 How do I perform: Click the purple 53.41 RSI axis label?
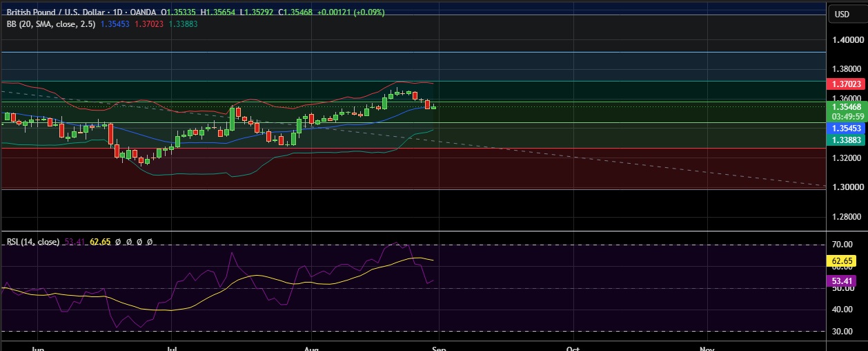841,281
